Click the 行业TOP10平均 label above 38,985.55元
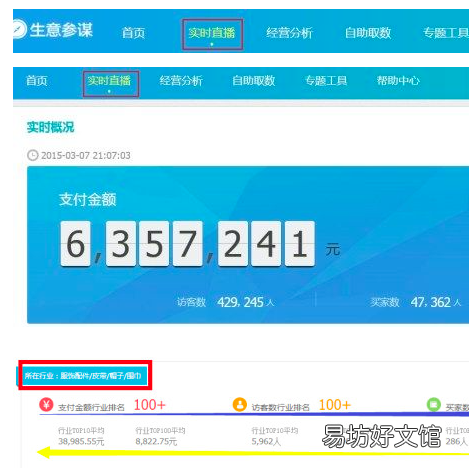This screenshot has width=469, height=468. point(81,430)
